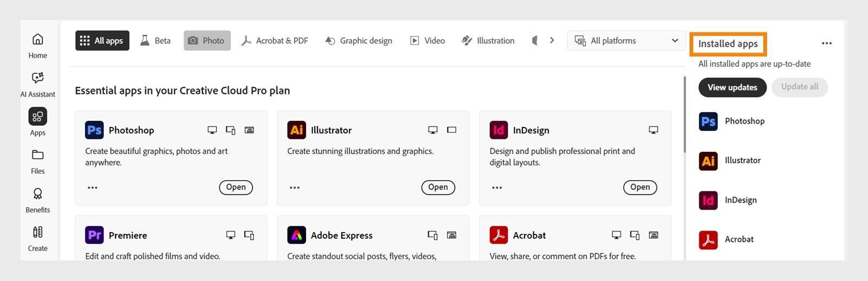The height and width of the screenshot is (281, 868).
Task: Click 'Create stunning illustrations and graphics.' text
Action: (x=360, y=151)
